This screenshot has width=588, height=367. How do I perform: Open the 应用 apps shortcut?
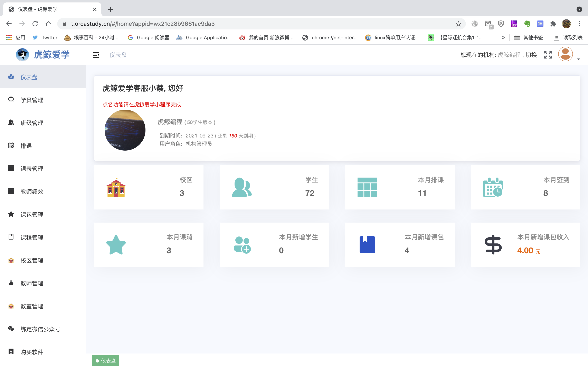16,37
